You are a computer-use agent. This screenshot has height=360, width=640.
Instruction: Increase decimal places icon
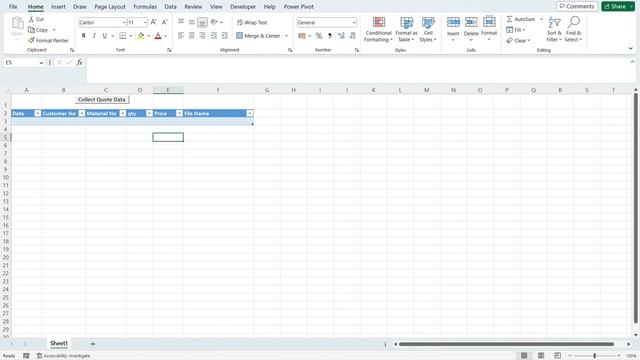click(x=341, y=36)
